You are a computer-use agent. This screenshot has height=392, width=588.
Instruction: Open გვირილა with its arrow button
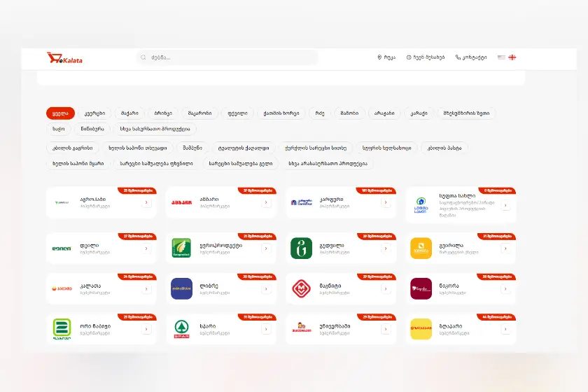click(x=505, y=248)
